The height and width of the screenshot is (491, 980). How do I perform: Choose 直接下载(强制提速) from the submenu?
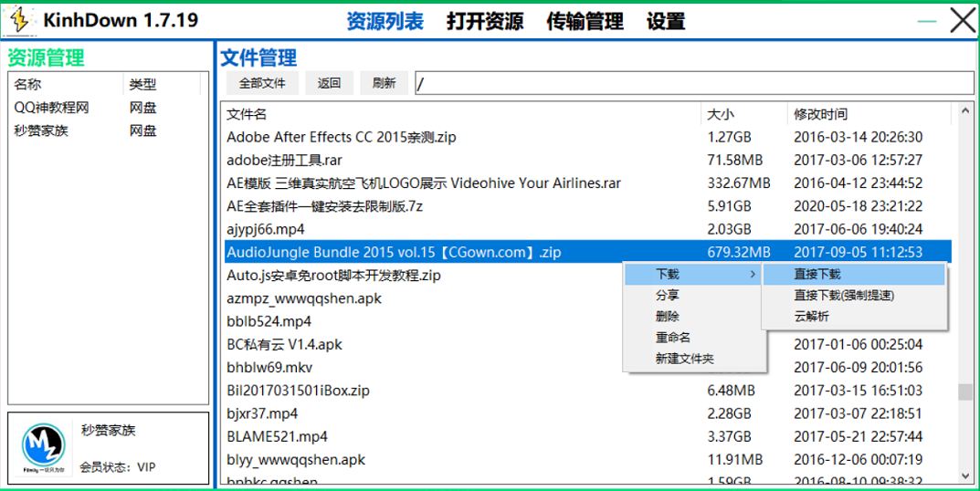pyautogui.click(x=854, y=296)
